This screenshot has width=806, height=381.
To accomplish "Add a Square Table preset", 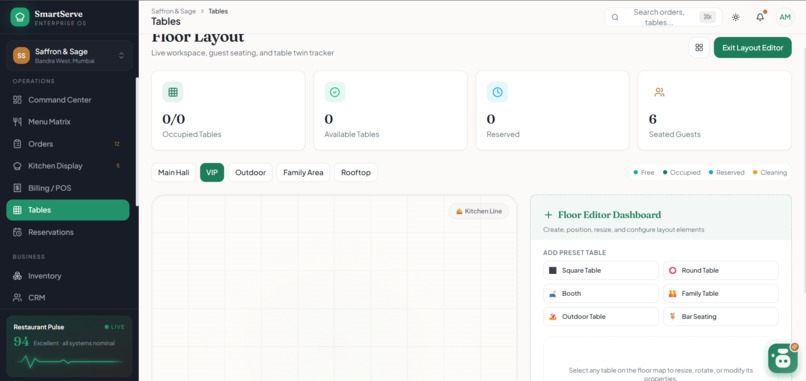I will pyautogui.click(x=601, y=270).
